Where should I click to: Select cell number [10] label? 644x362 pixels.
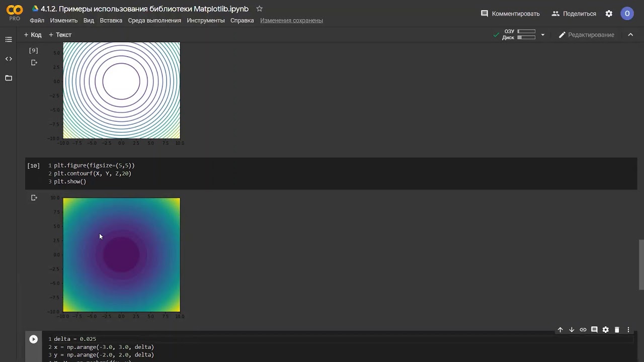coord(34,165)
